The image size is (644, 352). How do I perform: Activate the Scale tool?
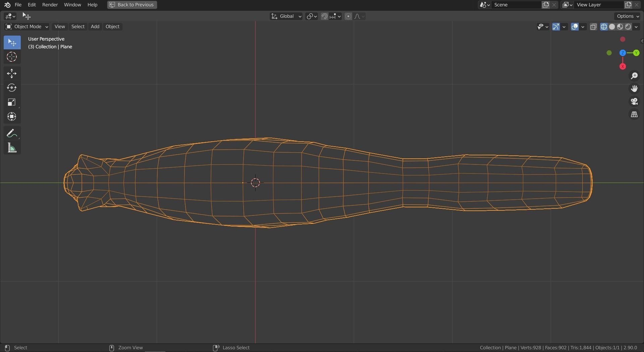(x=12, y=102)
